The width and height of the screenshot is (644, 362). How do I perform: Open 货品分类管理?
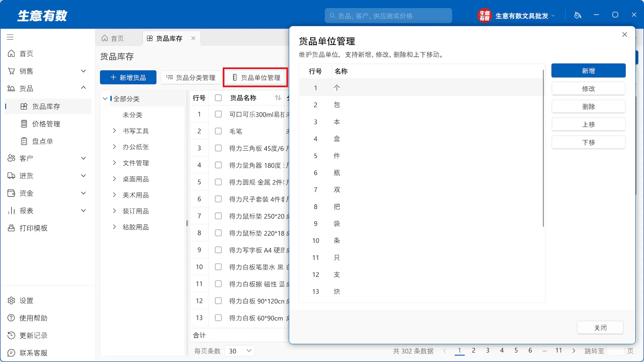pyautogui.click(x=191, y=77)
